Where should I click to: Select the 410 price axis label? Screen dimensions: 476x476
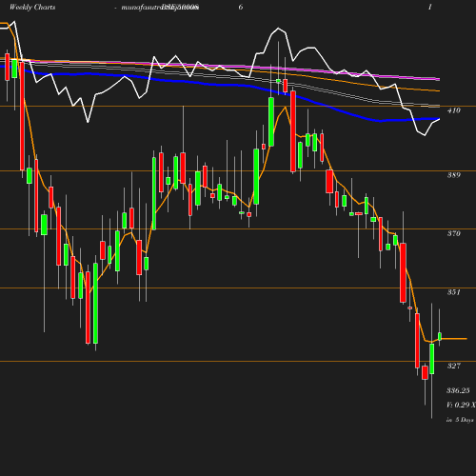click(x=453, y=110)
